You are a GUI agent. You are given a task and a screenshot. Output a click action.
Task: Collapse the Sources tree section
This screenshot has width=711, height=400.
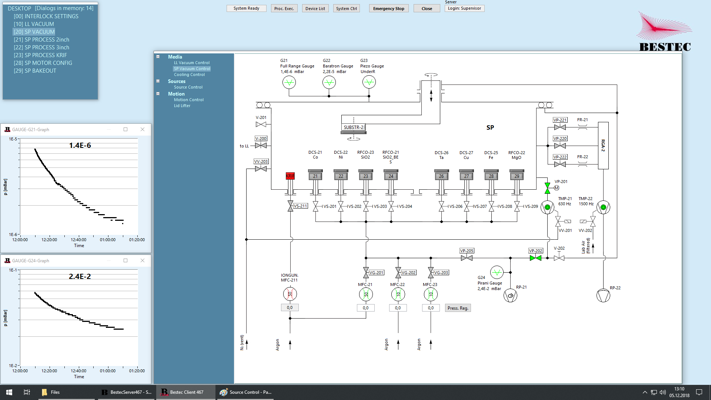click(158, 81)
